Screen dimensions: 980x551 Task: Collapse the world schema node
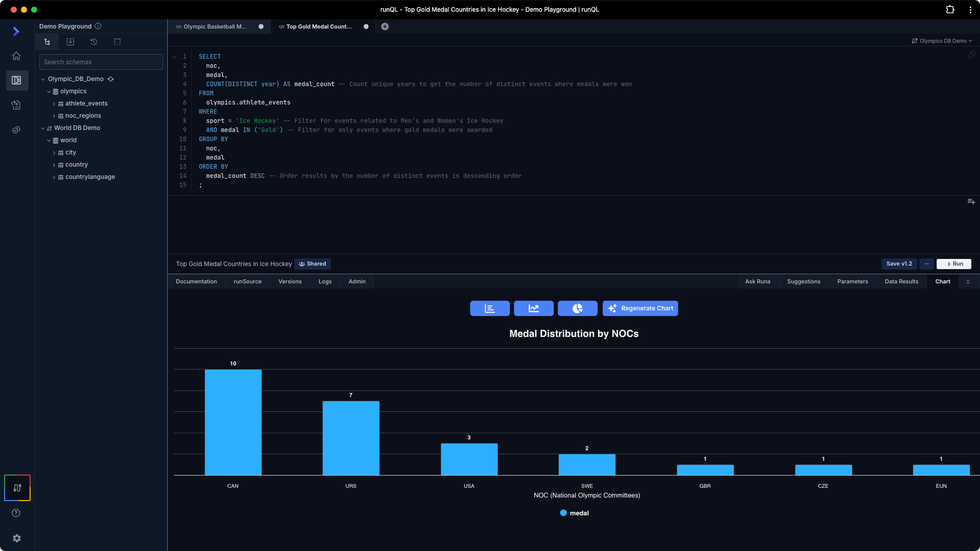(x=49, y=140)
